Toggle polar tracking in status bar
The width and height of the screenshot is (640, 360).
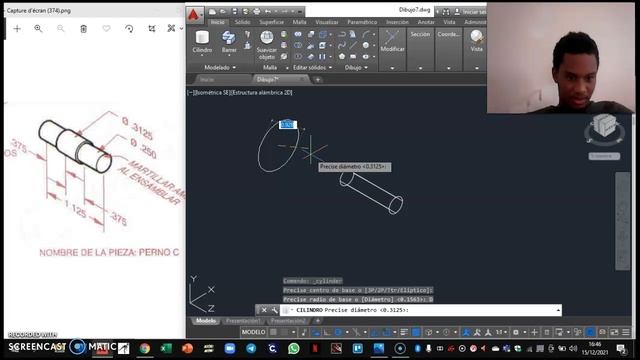(338, 332)
